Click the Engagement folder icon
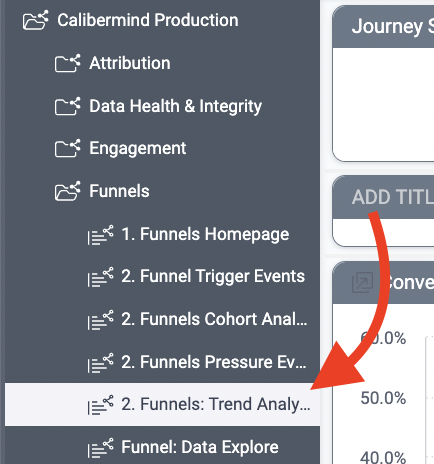The height and width of the screenshot is (464, 434). (x=67, y=148)
